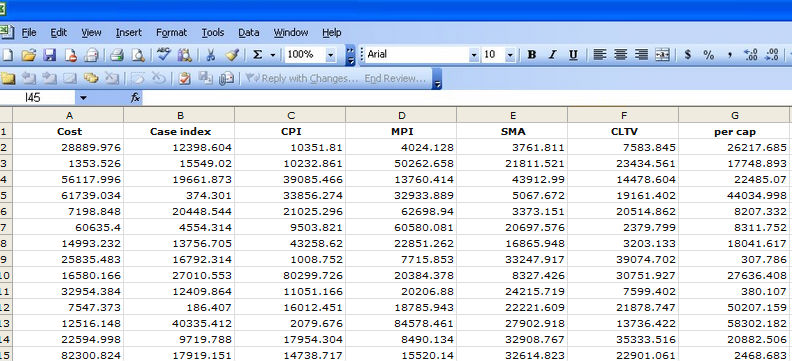Open the 100% zoom dropdown
Screen dimensions: 792x361
tap(330, 55)
